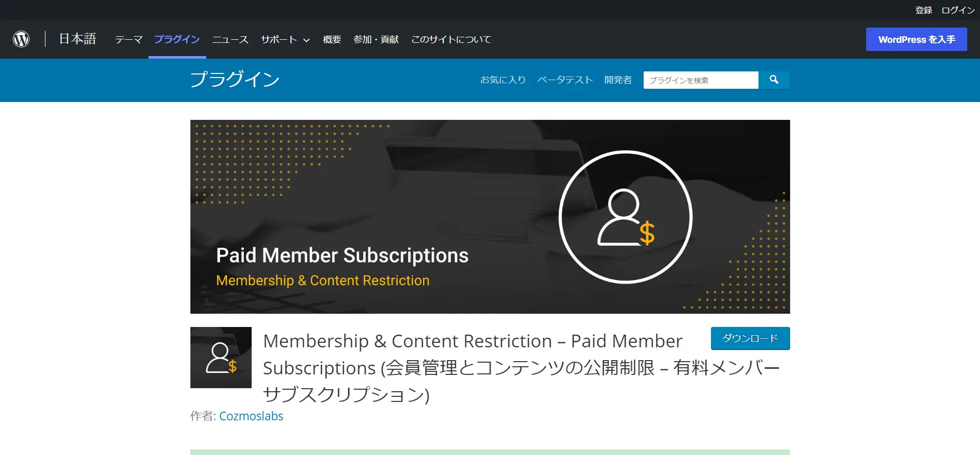Screen dimensions: 980x455
Task: Open the Paid Member Subscriptions banner image
Action: [x=490, y=217]
